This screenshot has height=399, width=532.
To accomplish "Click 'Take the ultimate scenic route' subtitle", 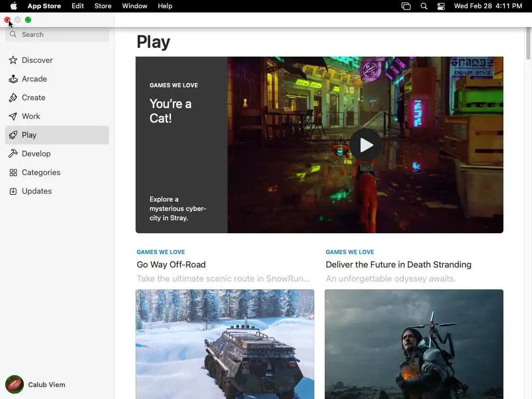I will click(223, 278).
